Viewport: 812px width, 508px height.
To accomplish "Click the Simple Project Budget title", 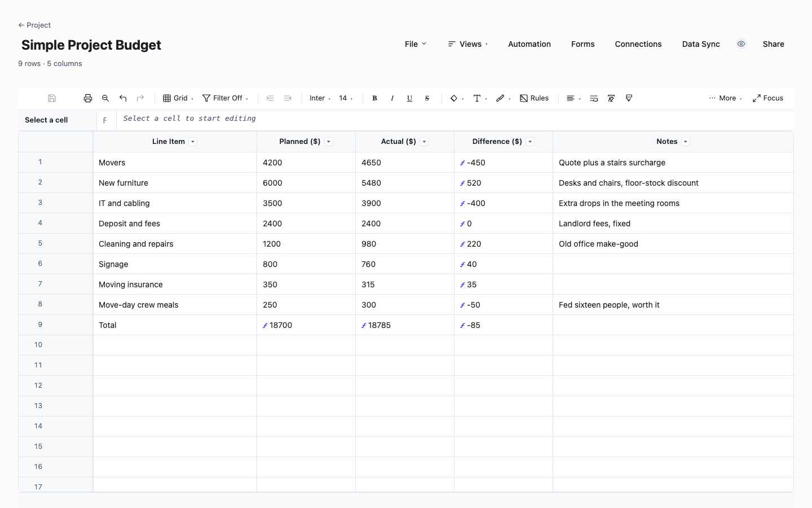I will pos(91,45).
